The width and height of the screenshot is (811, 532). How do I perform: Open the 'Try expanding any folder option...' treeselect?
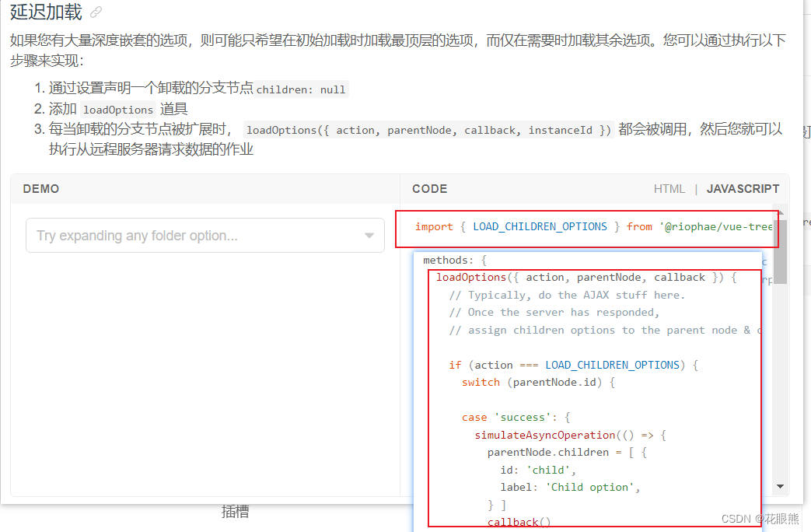(x=204, y=236)
